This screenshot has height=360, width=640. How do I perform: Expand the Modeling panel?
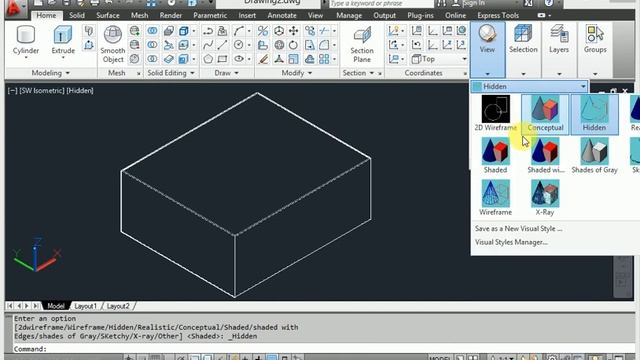coord(51,73)
